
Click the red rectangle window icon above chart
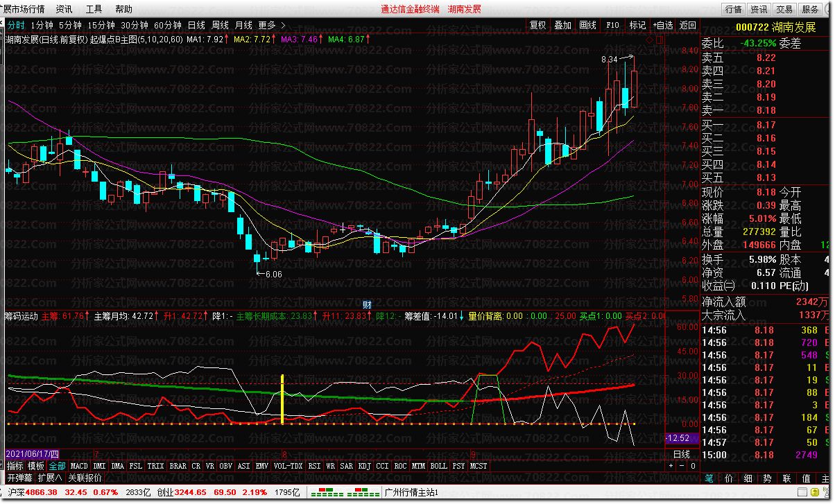[x=659, y=40]
